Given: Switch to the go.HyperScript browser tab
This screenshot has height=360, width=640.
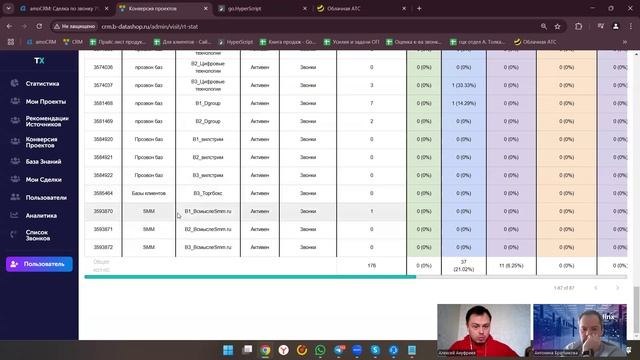Looking at the screenshot, I should pos(261,9).
